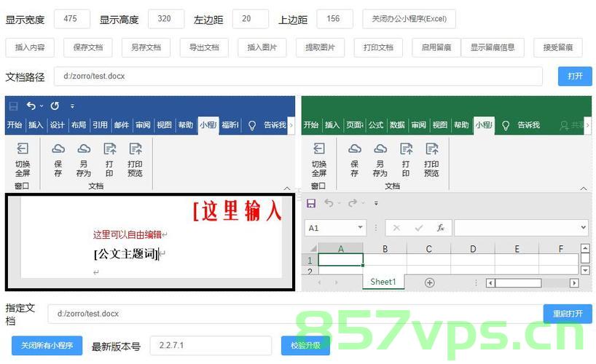
Task: Switch to the Word 小程序 tab
Action: [x=208, y=125]
